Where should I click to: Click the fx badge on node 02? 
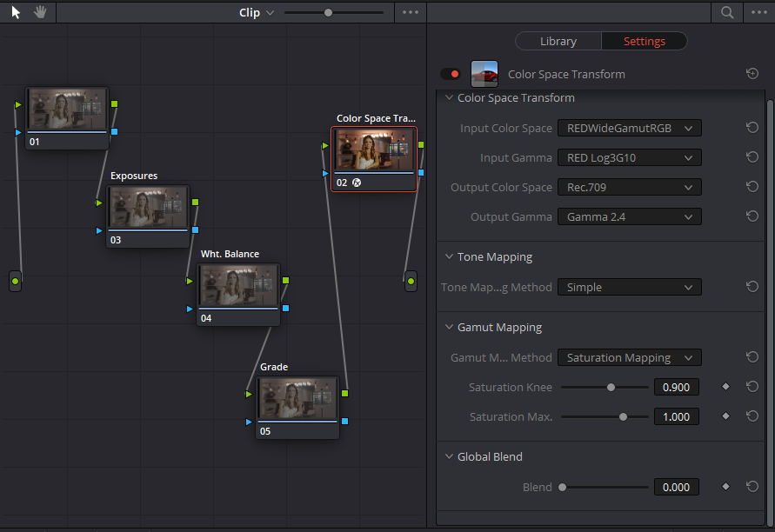(x=357, y=183)
